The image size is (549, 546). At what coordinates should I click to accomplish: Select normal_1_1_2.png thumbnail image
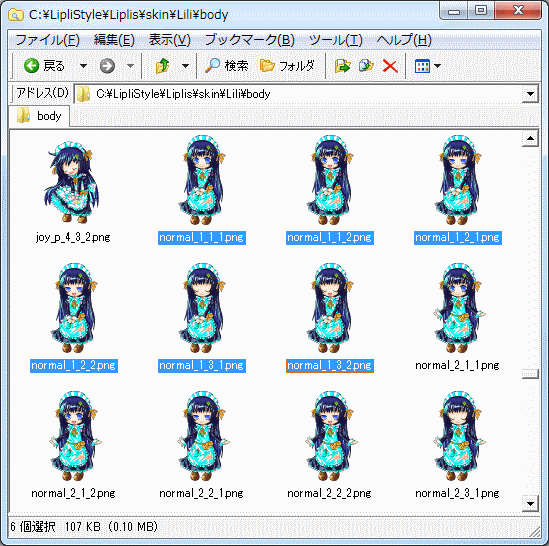(329, 180)
